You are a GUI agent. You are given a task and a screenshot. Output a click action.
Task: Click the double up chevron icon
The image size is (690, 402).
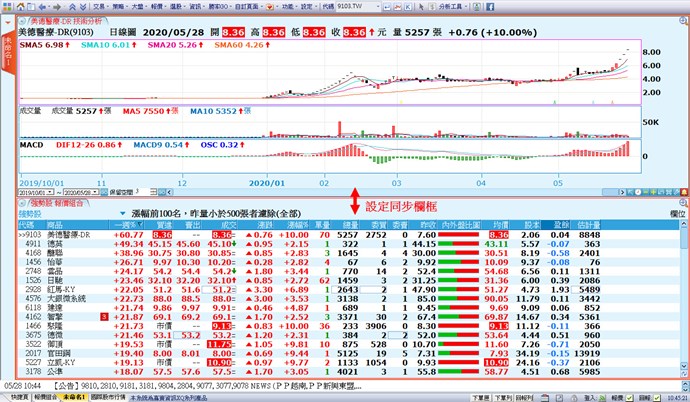click(72, 7)
